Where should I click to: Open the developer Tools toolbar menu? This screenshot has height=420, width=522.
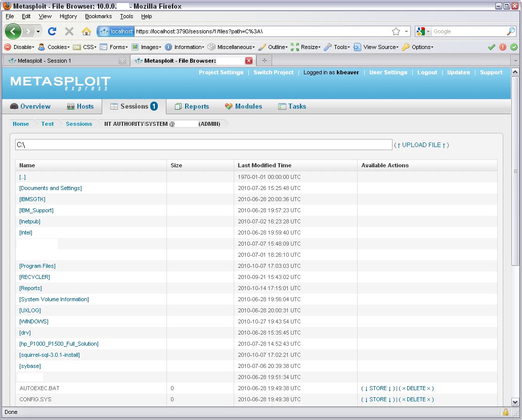tap(337, 47)
